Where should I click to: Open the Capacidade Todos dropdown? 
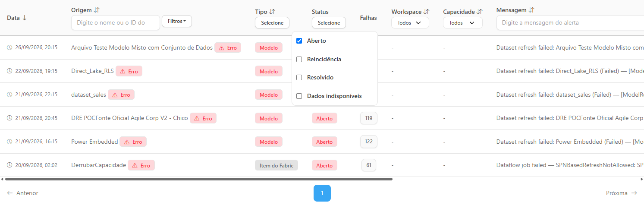(463, 23)
